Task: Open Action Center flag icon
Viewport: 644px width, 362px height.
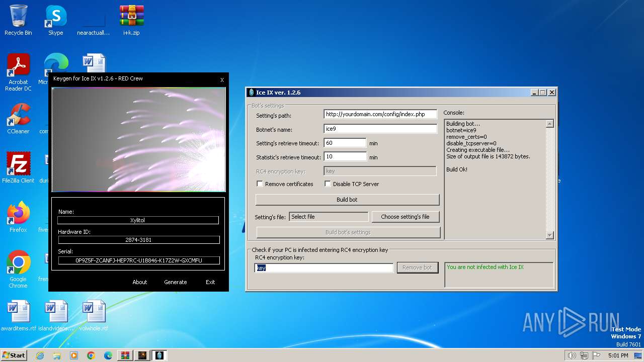Action: (x=596, y=355)
